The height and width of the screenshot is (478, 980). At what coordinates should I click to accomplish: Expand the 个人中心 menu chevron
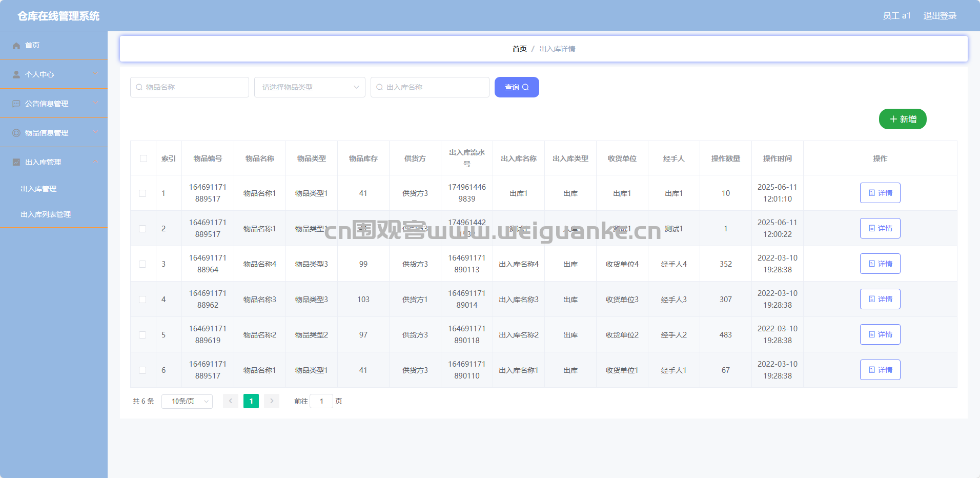point(96,74)
